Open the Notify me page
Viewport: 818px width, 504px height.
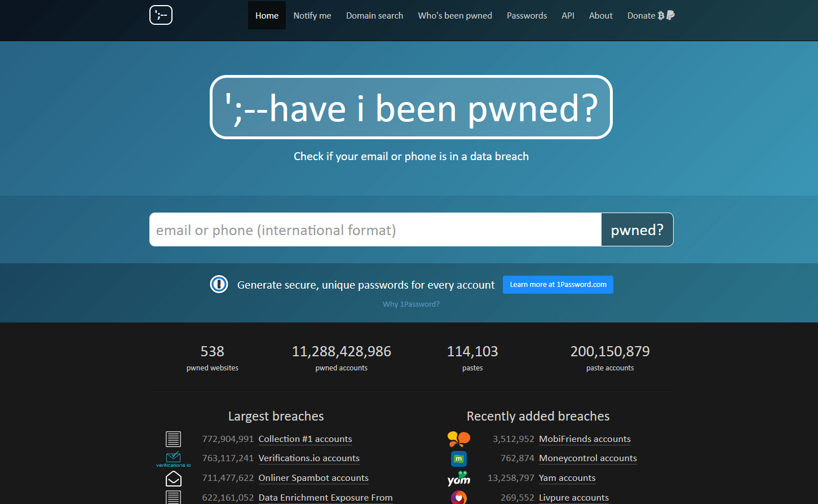[312, 15]
